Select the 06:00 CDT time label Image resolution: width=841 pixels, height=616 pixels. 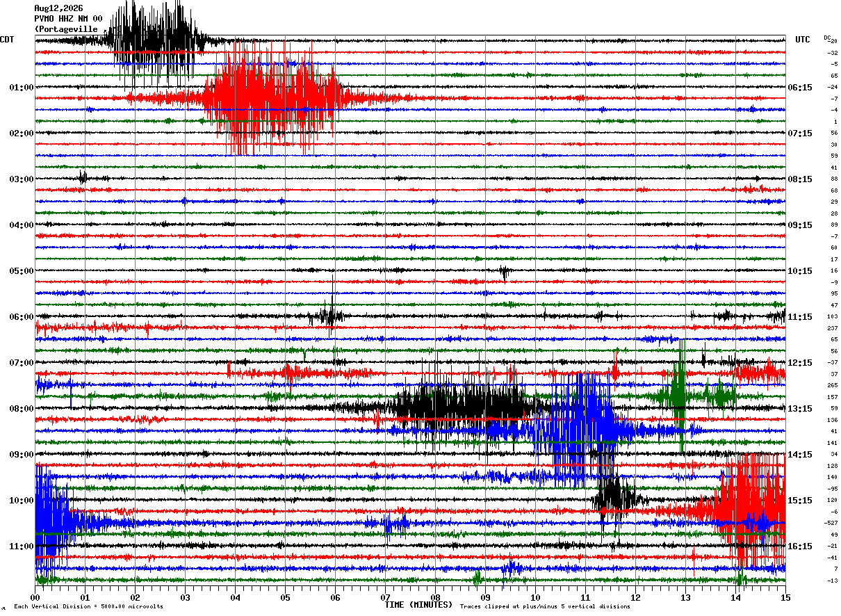pos(22,317)
